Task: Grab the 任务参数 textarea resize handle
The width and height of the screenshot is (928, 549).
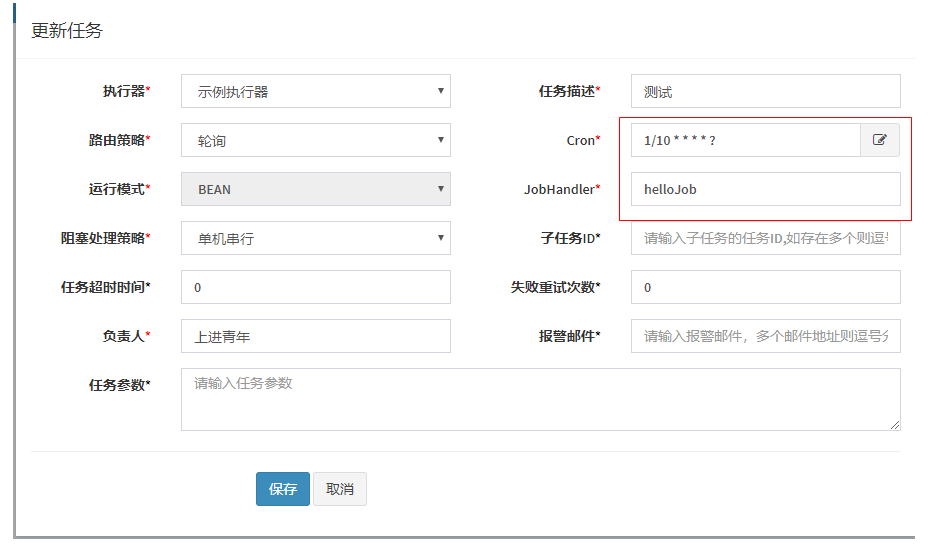Action: point(895,425)
